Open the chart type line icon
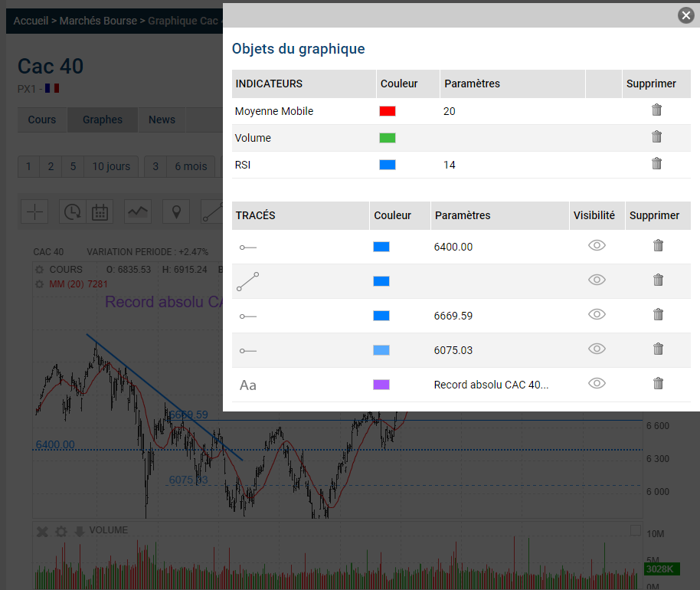 point(138,211)
